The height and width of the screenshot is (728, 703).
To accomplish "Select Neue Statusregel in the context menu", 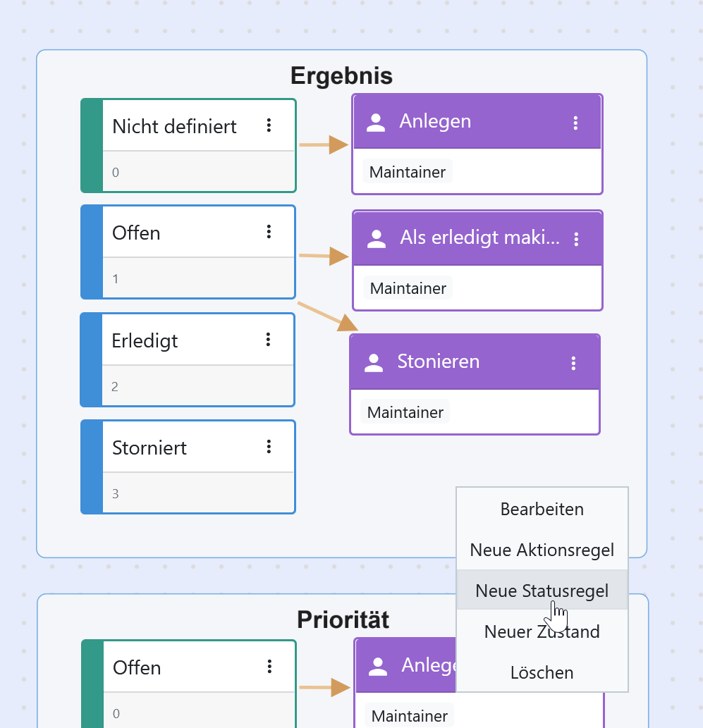I will point(542,591).
